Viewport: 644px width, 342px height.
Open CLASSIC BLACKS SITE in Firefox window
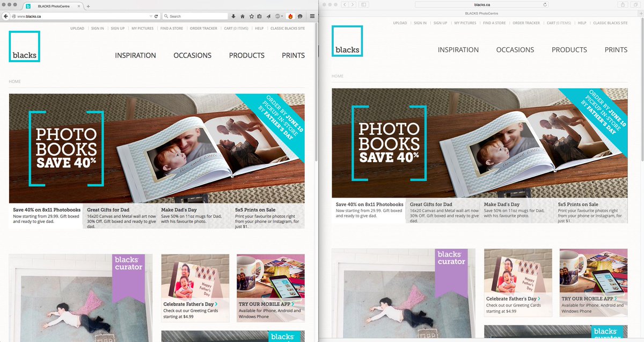point(288,28)
